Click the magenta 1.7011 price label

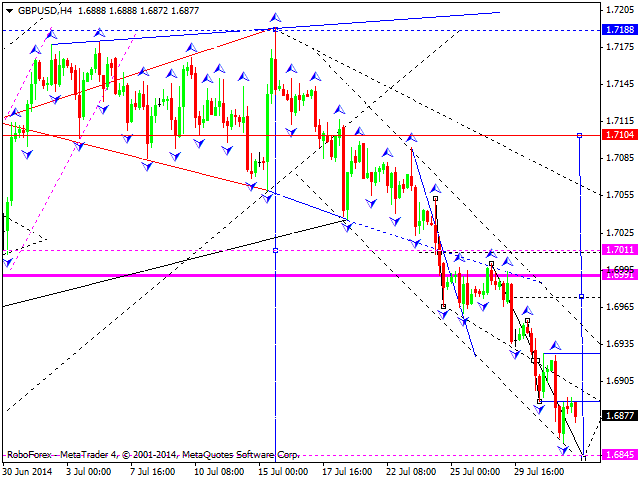click(619, 250)
